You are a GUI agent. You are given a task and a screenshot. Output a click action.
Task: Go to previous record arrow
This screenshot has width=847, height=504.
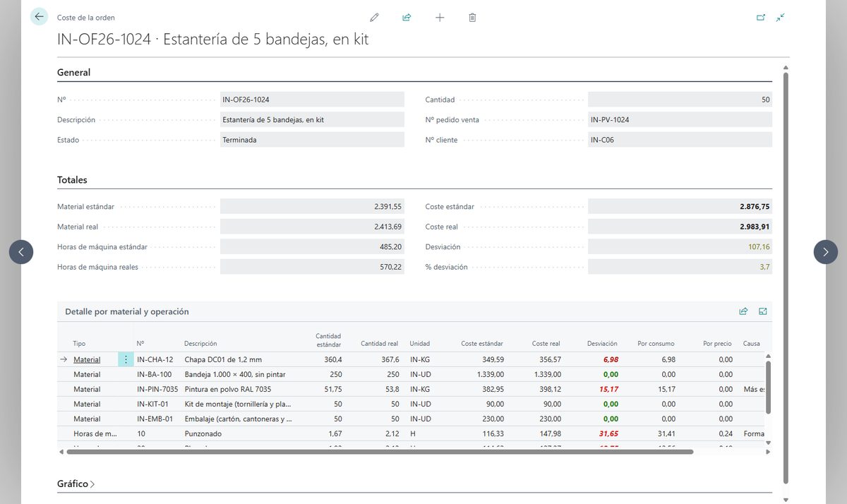coord(21,252)
